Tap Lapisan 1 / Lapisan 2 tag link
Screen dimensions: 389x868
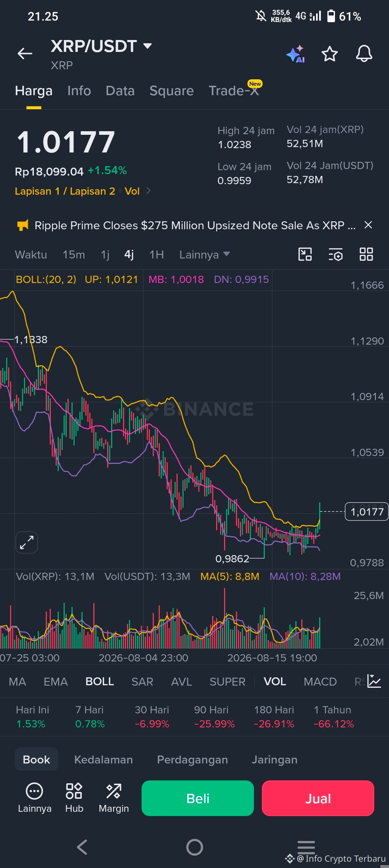pos(65,191)
